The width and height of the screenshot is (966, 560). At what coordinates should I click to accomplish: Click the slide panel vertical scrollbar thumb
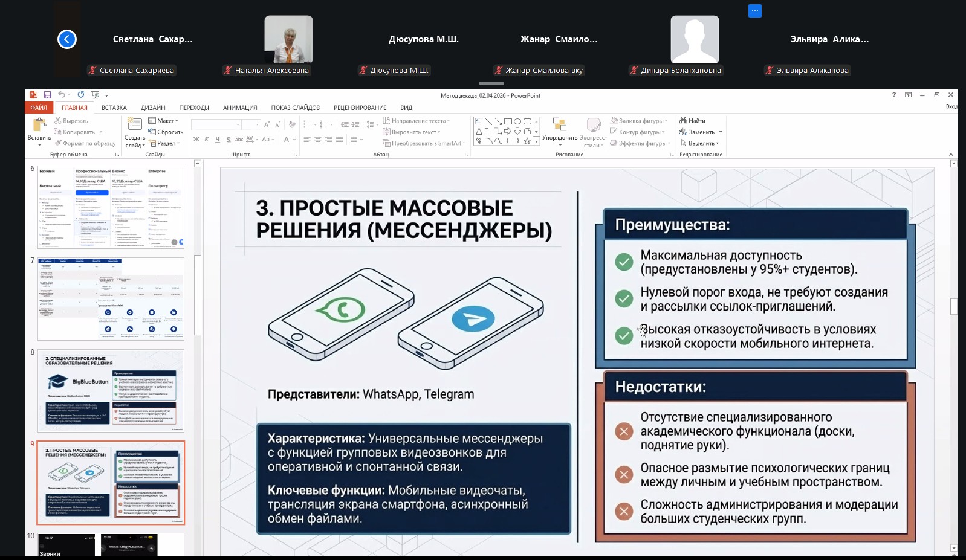[x=197, y=295]
